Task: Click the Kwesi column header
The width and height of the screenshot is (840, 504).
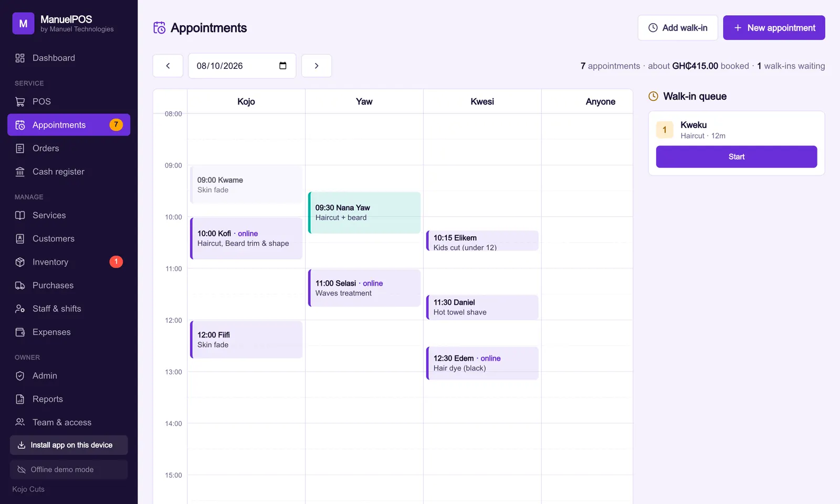Action: (x=482, y=101)
